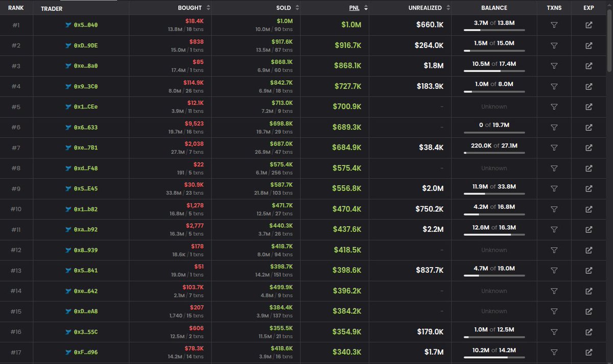613x364 pixels.
Task: Filter transactions for trader 0x5...040
Action: 554,25
